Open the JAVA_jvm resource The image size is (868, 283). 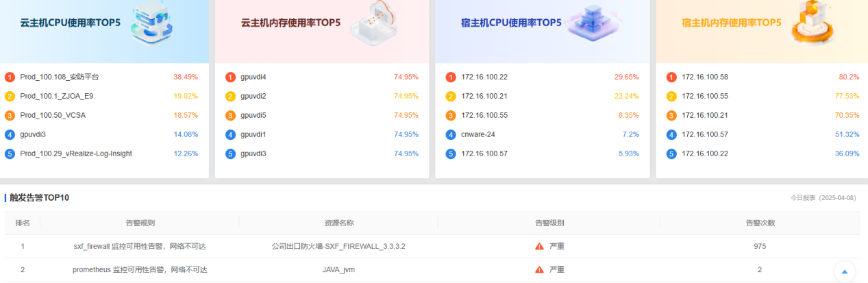coord(338,269)
